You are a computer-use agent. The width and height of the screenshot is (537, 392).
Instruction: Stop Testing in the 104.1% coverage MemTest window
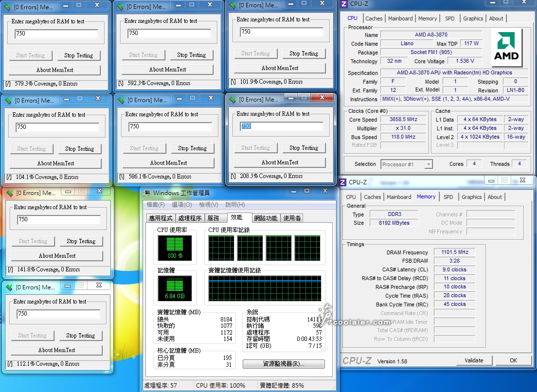click(79, 149)
